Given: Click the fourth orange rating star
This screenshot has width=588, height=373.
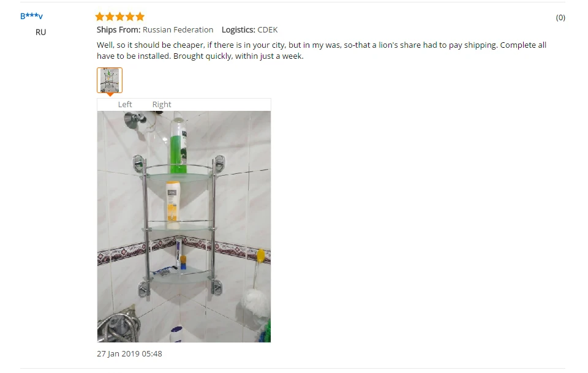Looking at the screenshot, I should [x=130, y=17].
